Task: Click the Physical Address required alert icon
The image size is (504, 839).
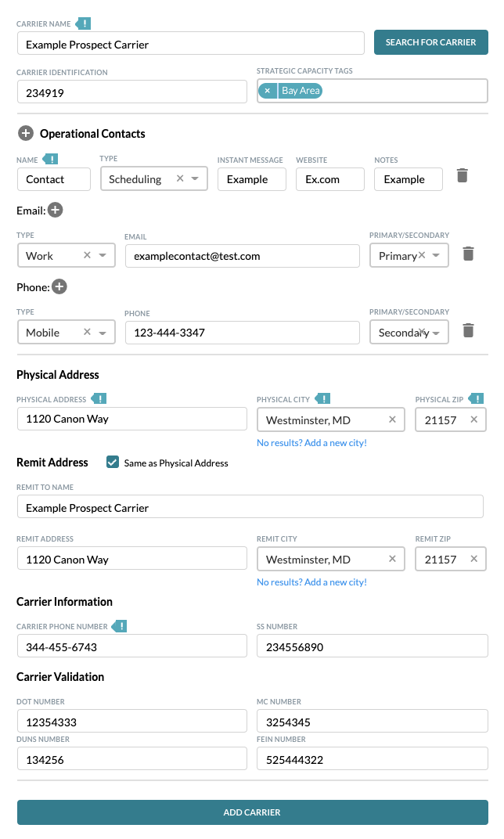Action: click(99, 398)
